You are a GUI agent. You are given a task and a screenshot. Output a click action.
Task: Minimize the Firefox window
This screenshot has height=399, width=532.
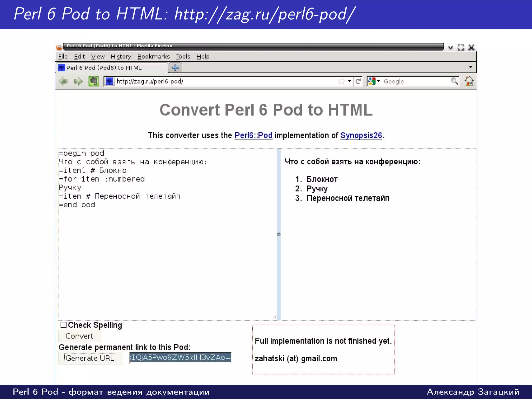450,47
